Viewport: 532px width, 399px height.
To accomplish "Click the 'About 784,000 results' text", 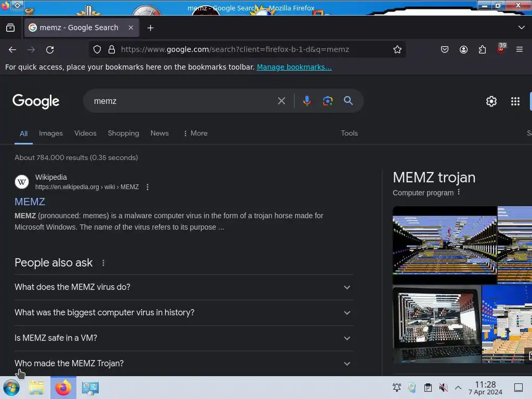I will (x=76, y=157).
